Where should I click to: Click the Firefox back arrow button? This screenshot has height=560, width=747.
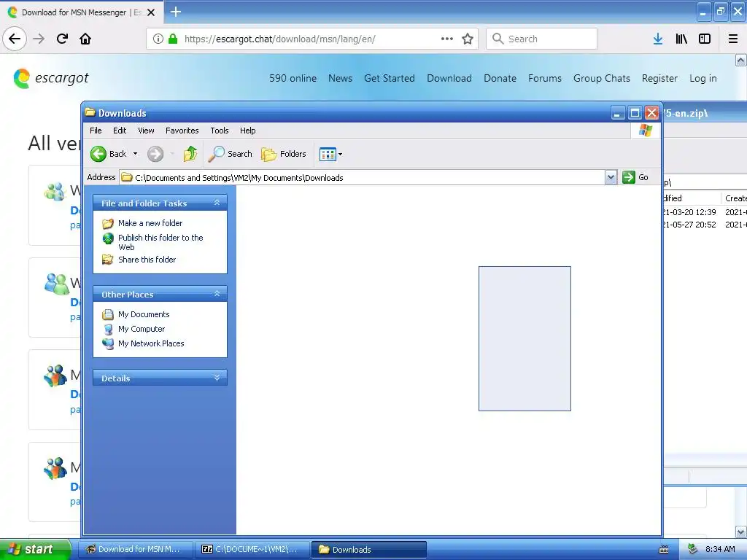[x=15, y=39]
